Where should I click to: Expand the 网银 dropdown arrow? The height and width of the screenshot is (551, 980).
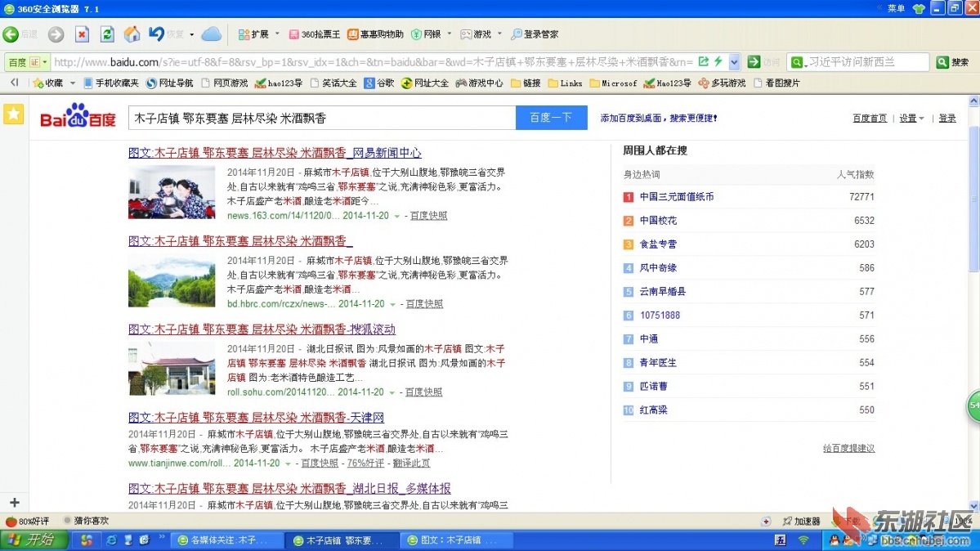[450, 34]
